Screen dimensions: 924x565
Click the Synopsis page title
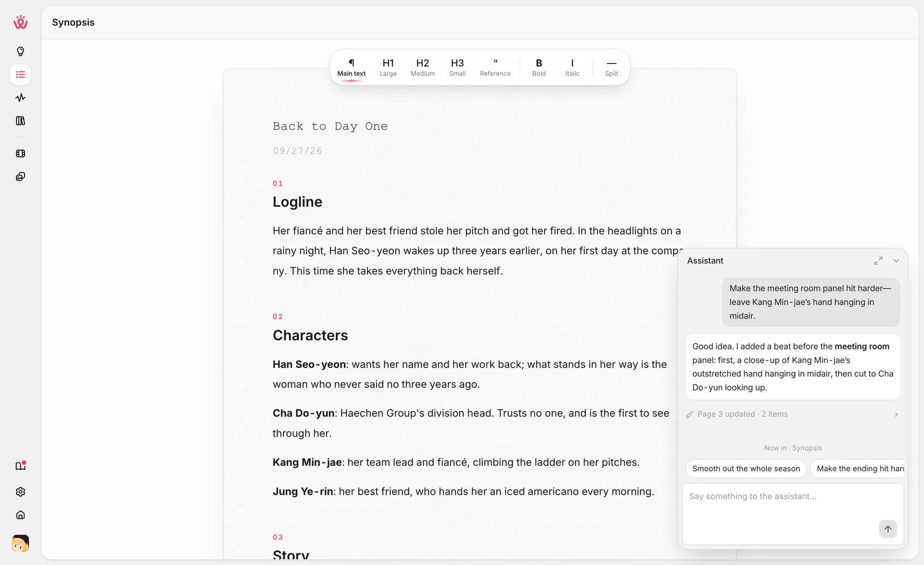tap(73, 22)
